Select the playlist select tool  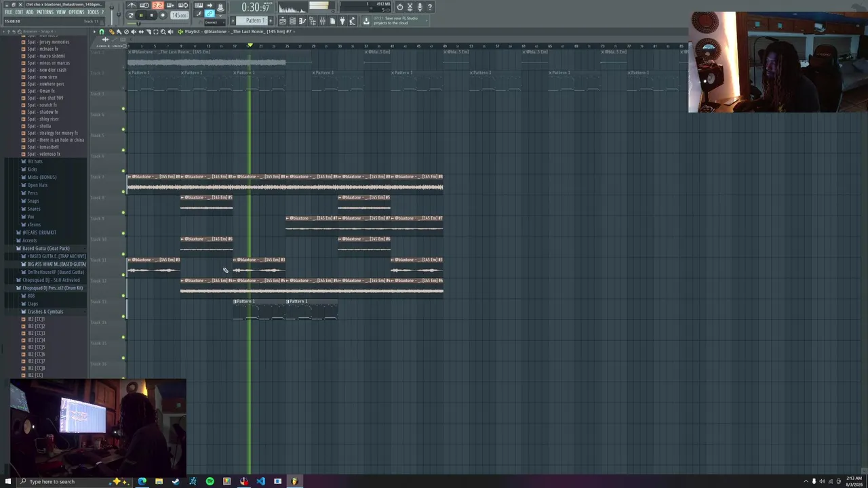point(156,32)
